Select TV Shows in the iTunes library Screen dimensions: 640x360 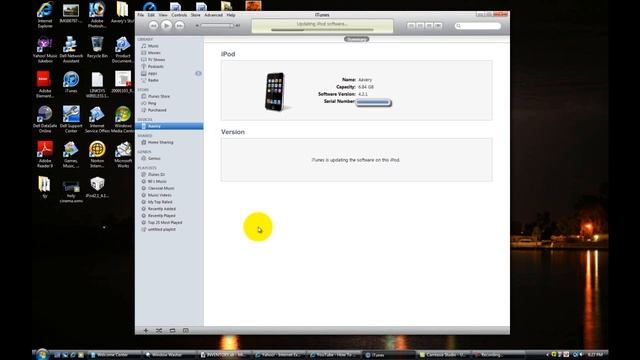tap(156, 60)
